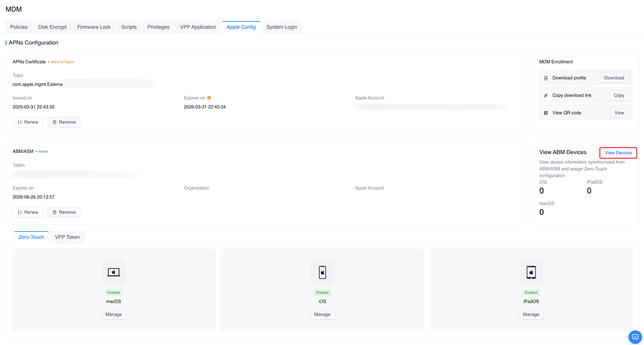Click the iOS phone icon tile
The width and height of the screenshot is (644, 345).
coord(322,272)
